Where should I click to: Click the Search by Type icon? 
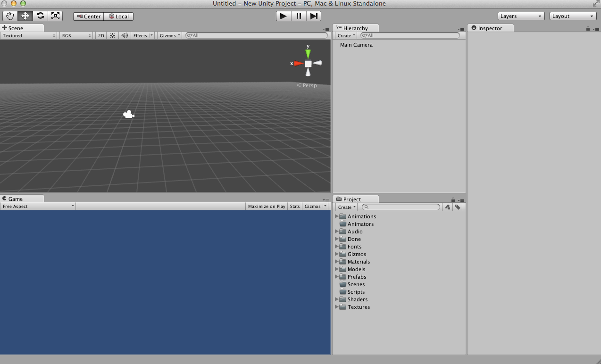(x=448, y=207)
